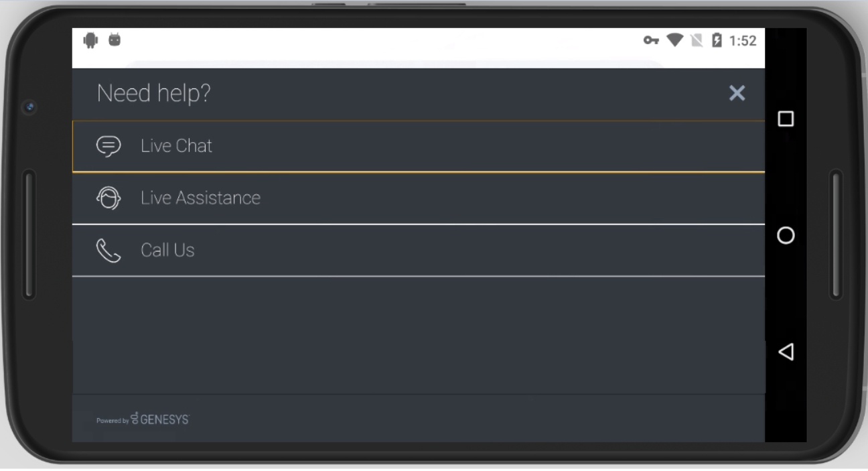Image resolution: width=868 pixels, height=471 pixels.
Task: Tap the Live Assistance headset icon
Action: tap(108, 198)
